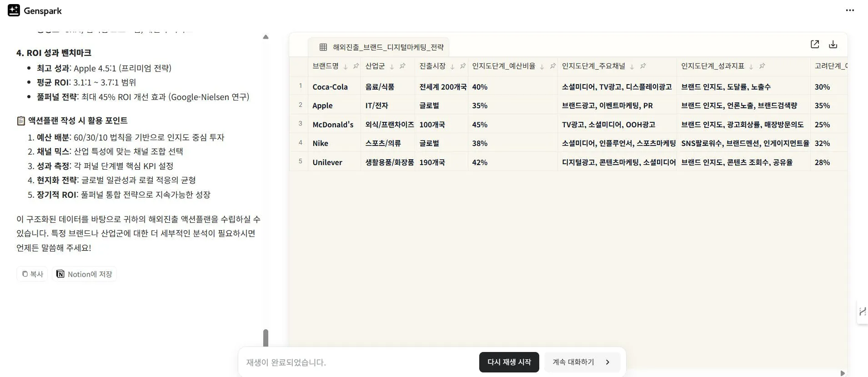This screenshot has height=377, width=868.
Task: Pin the 인지도단계_주요채널 column
Action: coord(643,66)
